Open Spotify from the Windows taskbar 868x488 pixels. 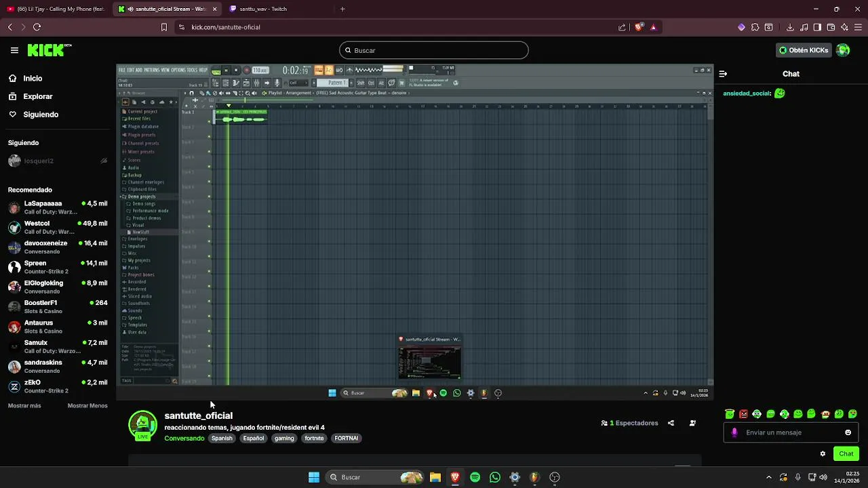tap(475, 477)
